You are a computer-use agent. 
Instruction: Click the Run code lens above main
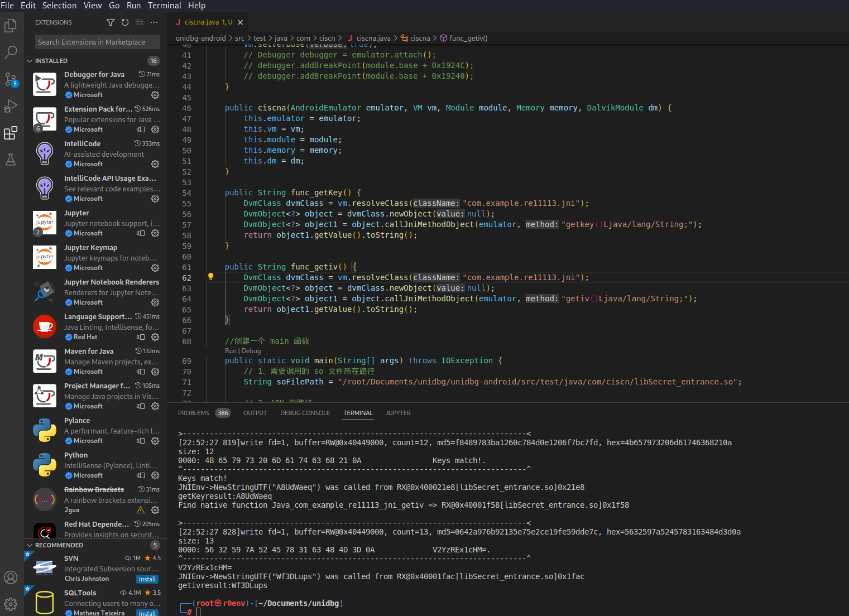click(231, 351)
